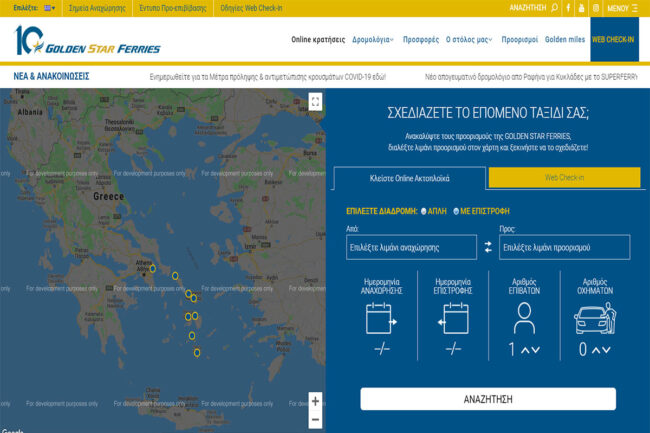Select the ΜΕ ΕΠΙΣΤΡΟΦΗ round-trip radio button
Image resolution: width=650 pixels, height=433 pixels.
[456, 211]
